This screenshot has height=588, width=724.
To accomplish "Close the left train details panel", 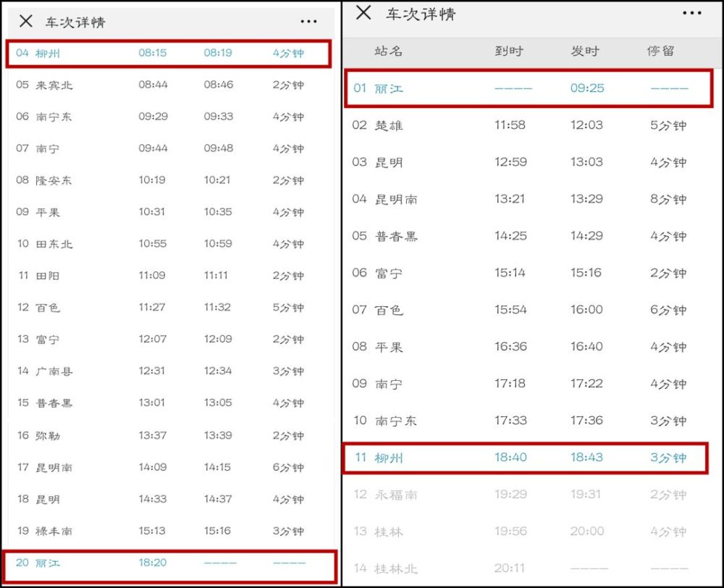I will click(26, 21).
